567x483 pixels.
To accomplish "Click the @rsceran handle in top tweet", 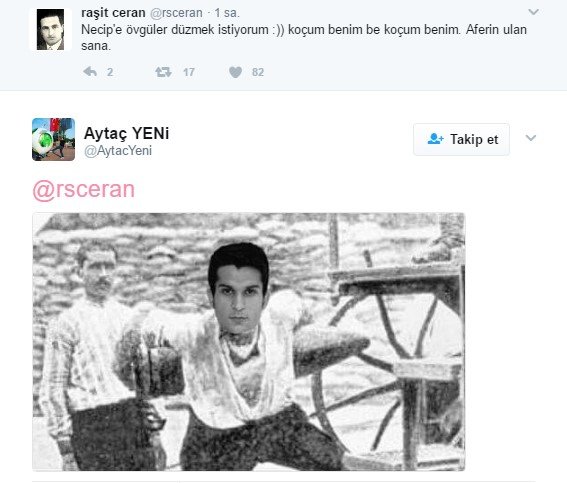I will 176,13.
